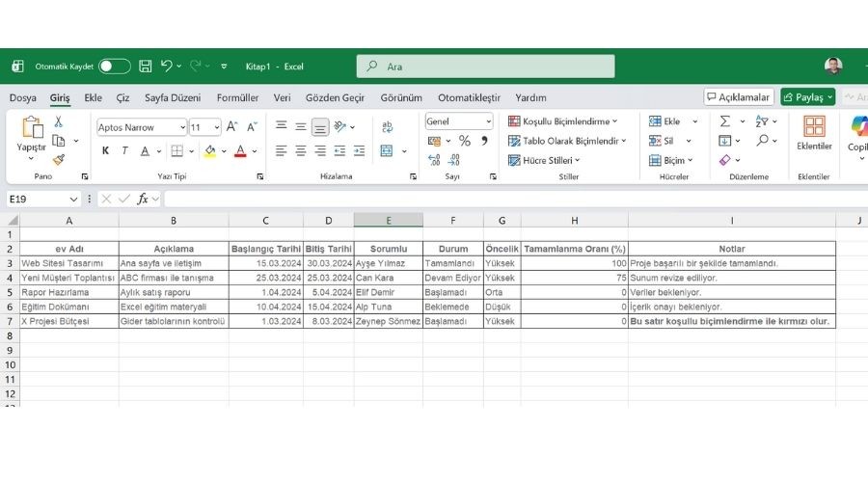Toggle bold formatting with K button
This screenshot has width=868, height=482.
pyautogui.click(x=104, y=151)
